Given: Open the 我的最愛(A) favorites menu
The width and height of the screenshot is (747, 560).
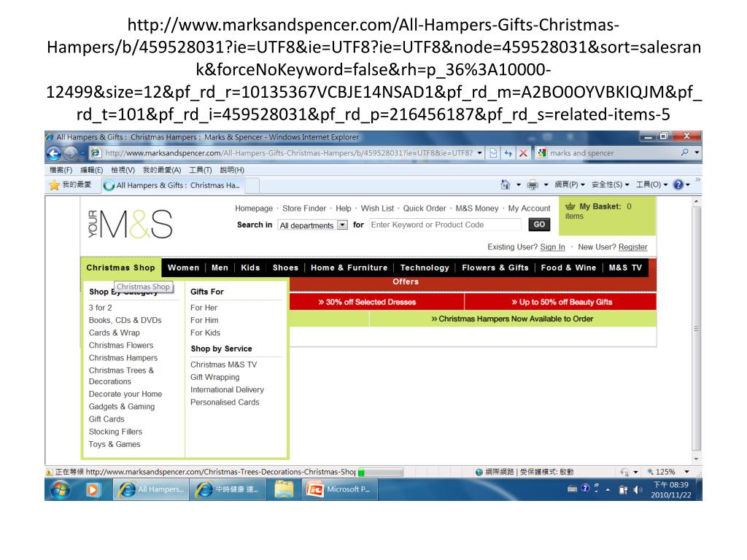Looking at the screenshot, I should [162, 170].
